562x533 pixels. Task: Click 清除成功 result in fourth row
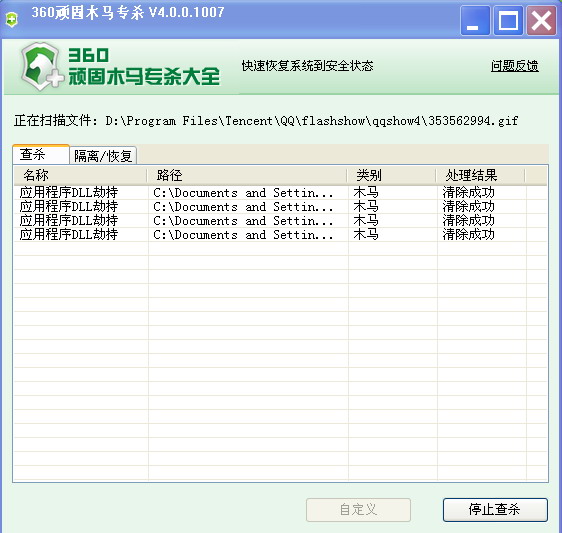468,234
